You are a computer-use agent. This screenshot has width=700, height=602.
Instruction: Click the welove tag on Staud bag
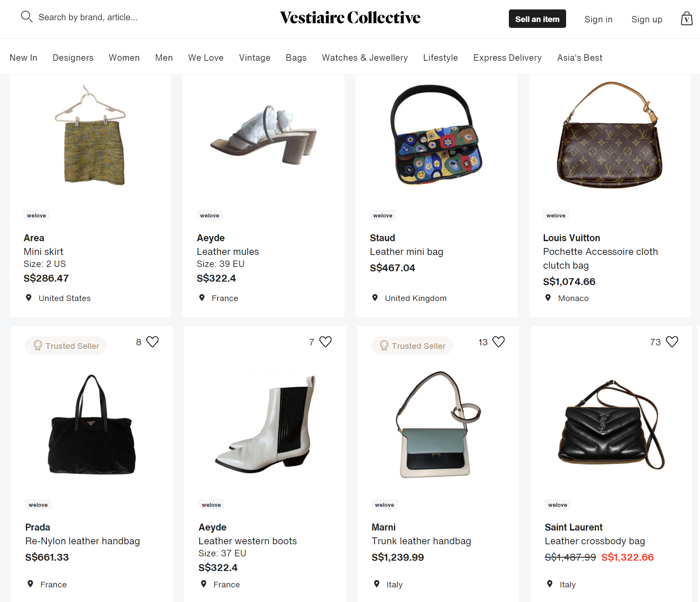coord(383,215)
